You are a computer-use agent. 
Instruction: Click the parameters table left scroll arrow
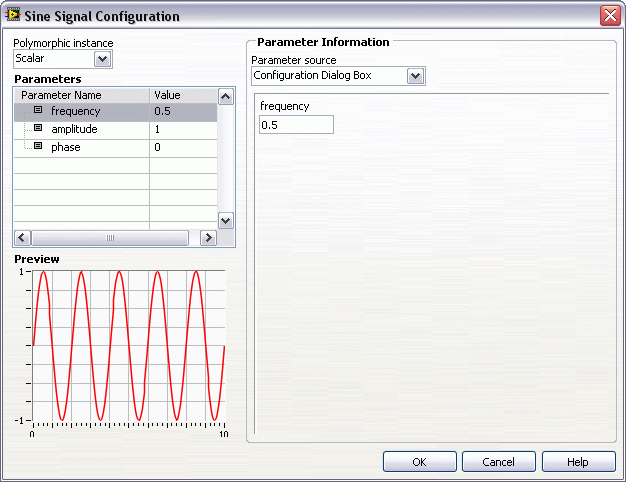21,238
